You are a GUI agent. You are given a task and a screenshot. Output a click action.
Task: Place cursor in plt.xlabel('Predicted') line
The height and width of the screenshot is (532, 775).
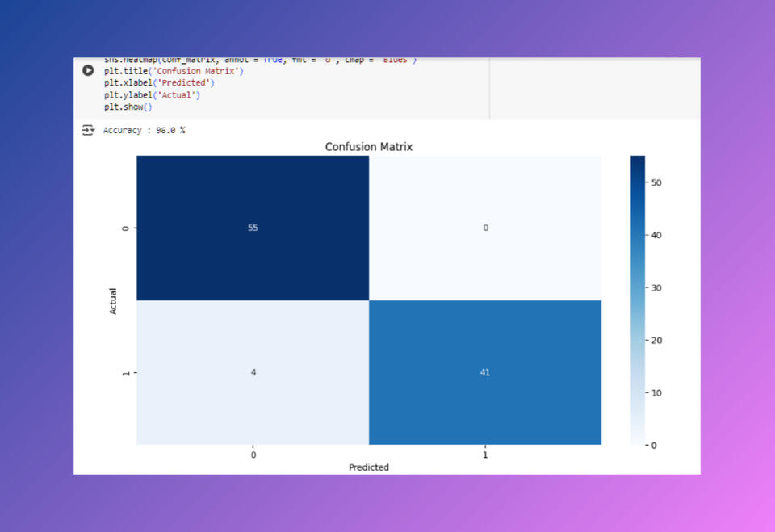pos(158,83)
